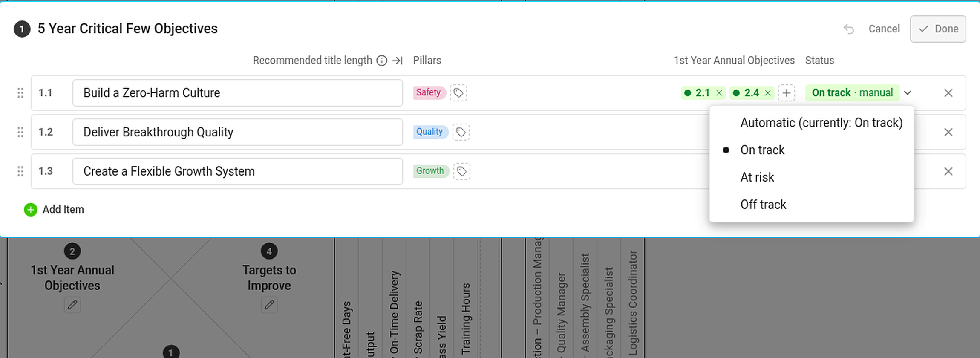Image resolution: width=980 pixels, height=358 pixels.
Task: Click the Training Hours column label
Action: pyautogui.click(x=466, y=319)
